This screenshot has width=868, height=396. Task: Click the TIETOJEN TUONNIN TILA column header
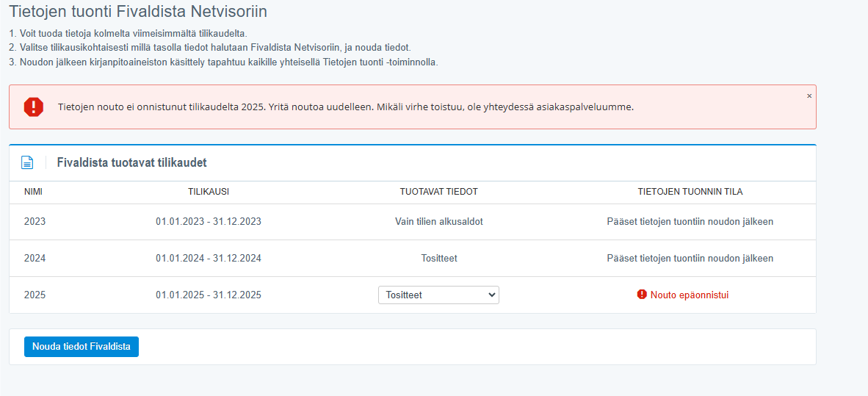point(690,192)
